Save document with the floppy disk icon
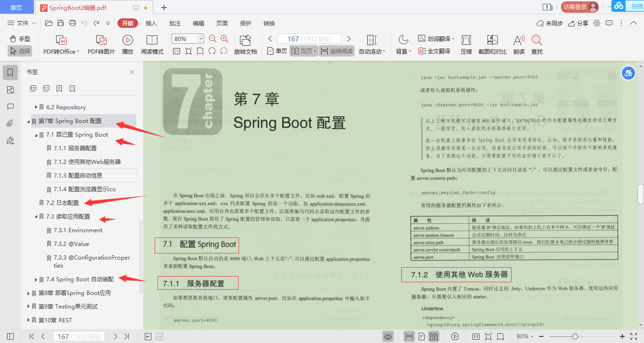This screenshot has width=644, height=343. click(x=60, y=23)
